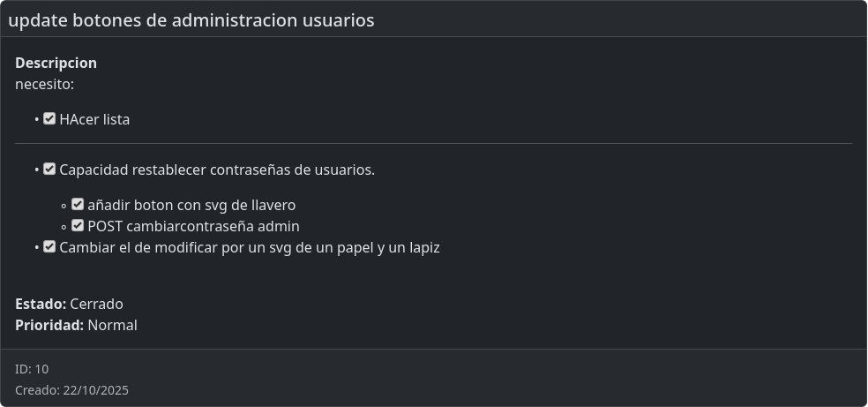The image size is (868, 407).
Task: Toggle checkbox for "Cambiar el de modificar" item
Action: (49, 246)
